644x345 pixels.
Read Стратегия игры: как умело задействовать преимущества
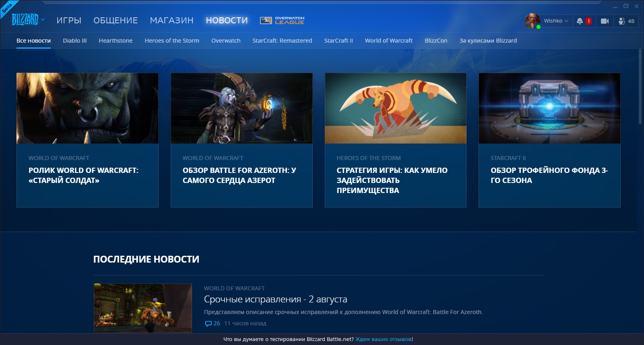[392, 180]
